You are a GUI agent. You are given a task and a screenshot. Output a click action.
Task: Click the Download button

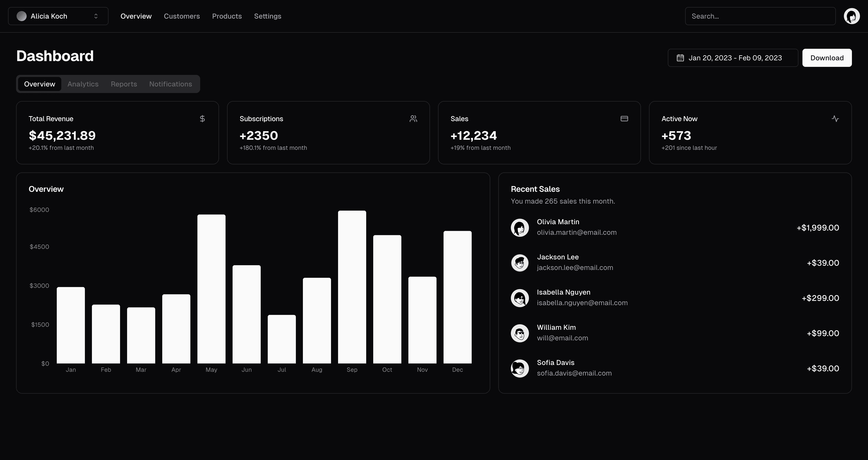pos(827,58)
